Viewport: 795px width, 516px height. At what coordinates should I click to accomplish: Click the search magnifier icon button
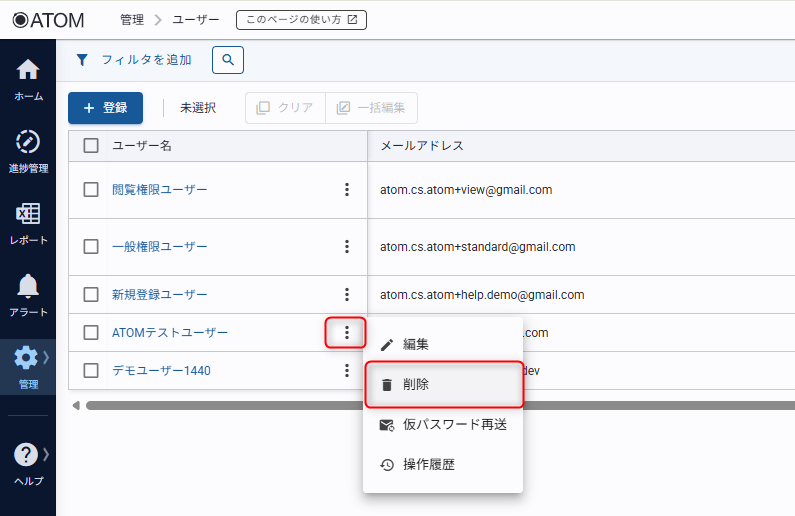(228, 60)
